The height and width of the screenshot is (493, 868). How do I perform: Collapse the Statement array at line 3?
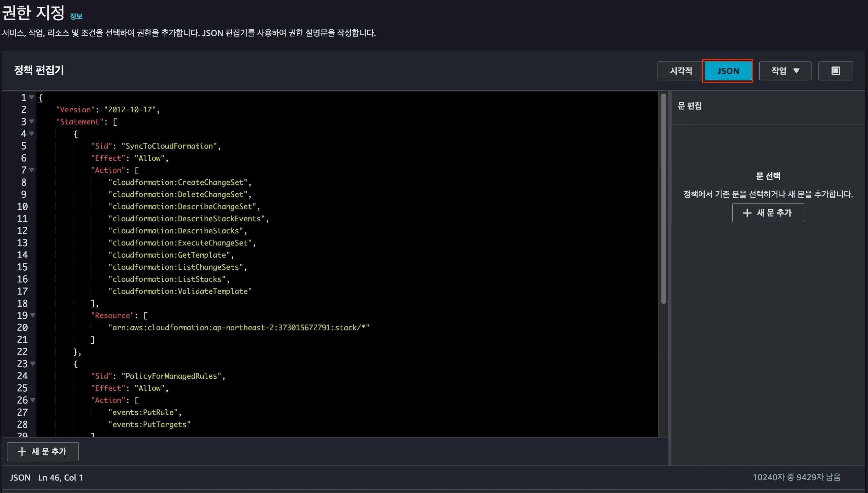click(x=32, y=121)
